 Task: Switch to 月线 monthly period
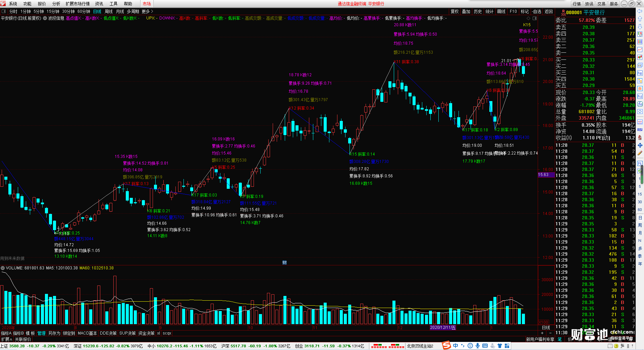tap(120, 11)
